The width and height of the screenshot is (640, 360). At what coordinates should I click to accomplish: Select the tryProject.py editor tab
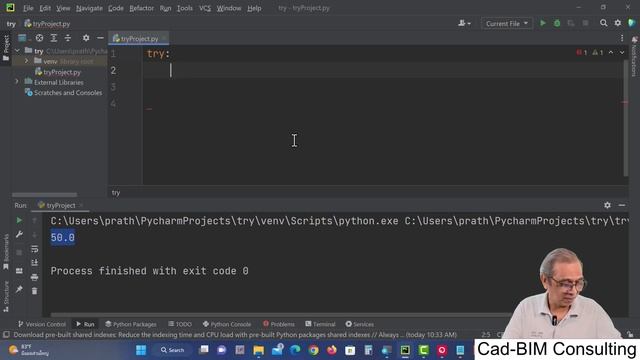pos(139,38)
